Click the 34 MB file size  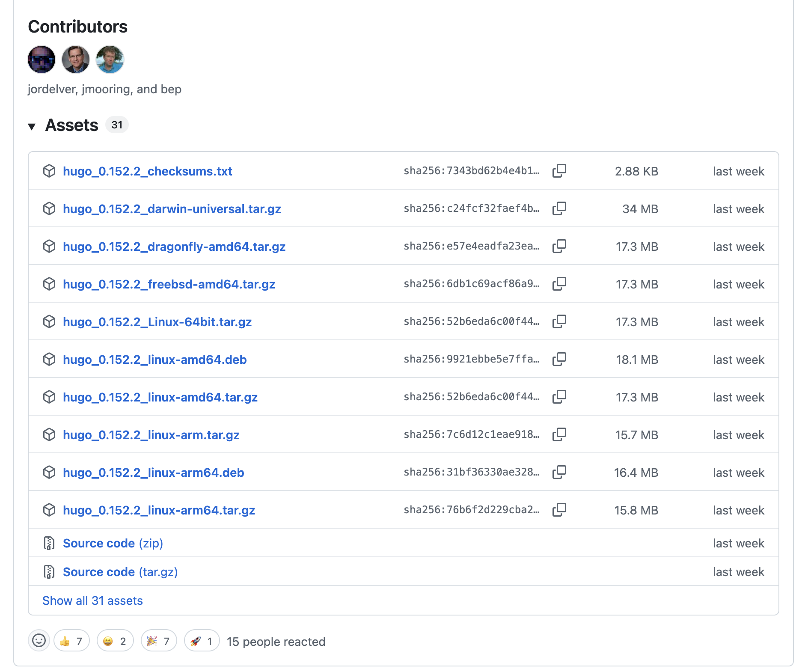coord(640,209)
